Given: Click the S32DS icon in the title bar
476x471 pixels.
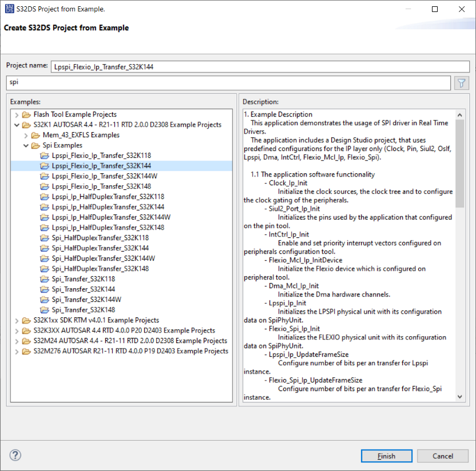Looking at the screenshot, I should [x=8, y=9].
